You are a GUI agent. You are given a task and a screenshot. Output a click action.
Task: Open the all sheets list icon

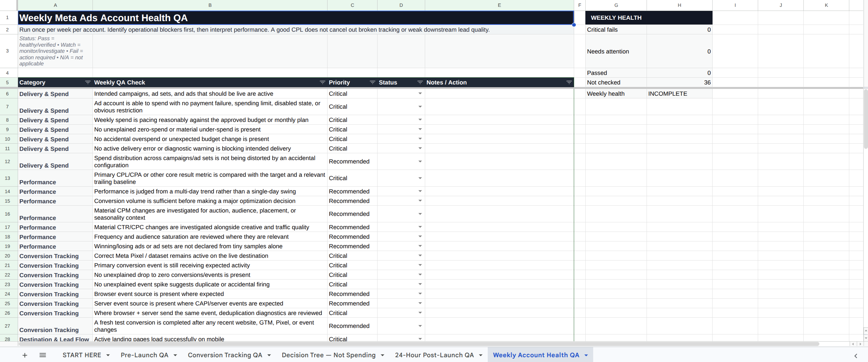point(43,355)
